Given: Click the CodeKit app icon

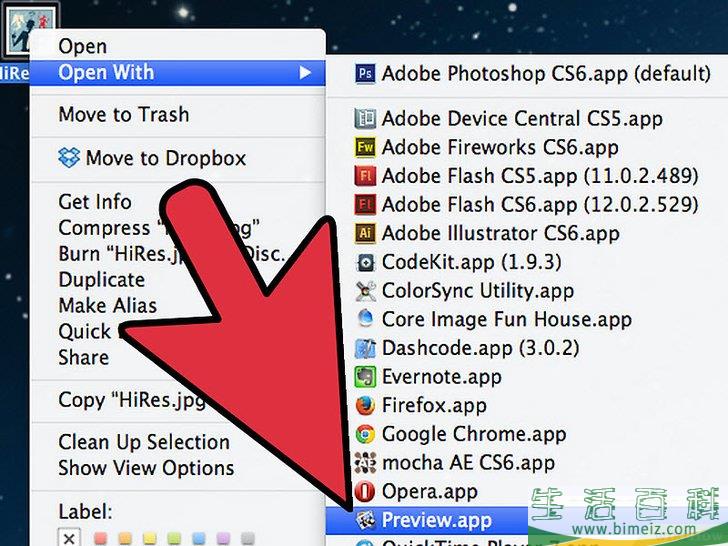Looking at the screenshot, I should pyautogui.click(x=365, y=262).
